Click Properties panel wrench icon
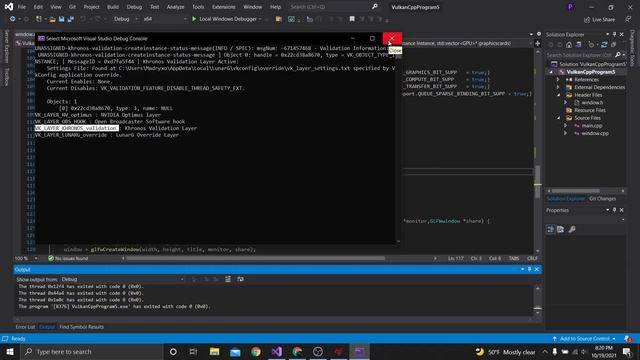 [x=572, y=229]
